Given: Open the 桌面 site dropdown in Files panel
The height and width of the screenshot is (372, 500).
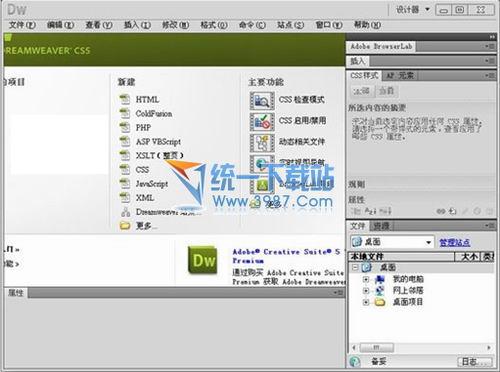Looking at the screenshot, I should pyautogui.click(x=392, y=242).
